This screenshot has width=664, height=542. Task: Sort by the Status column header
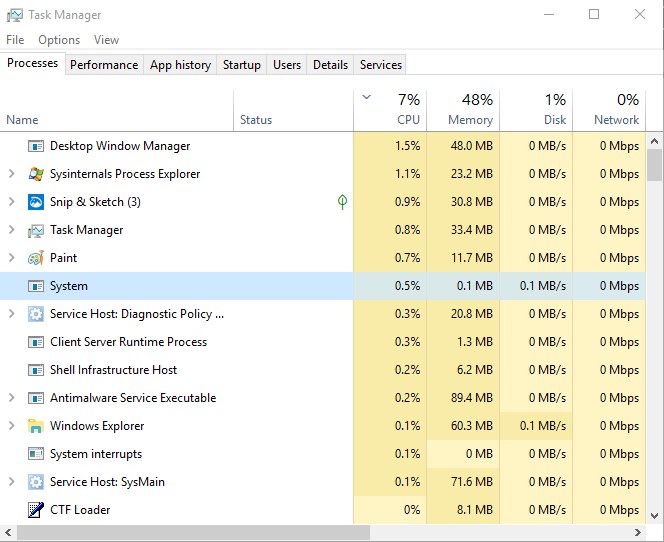tap(293, 111)
